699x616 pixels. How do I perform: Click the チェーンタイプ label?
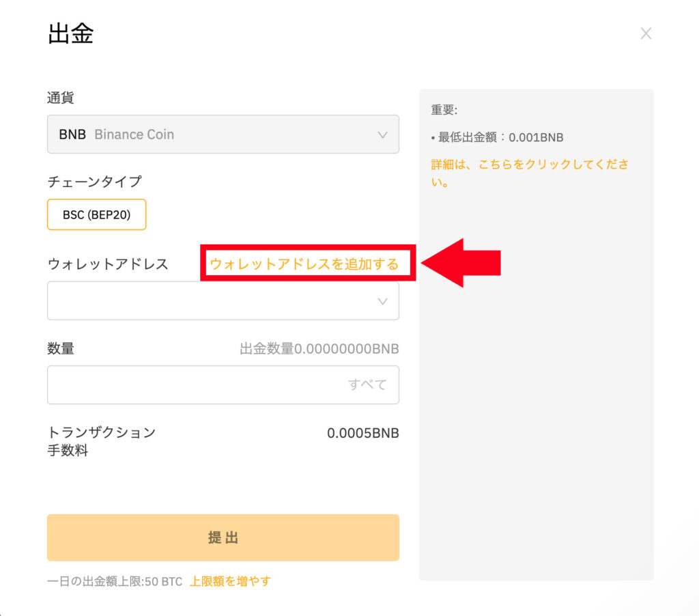(94, 181)
